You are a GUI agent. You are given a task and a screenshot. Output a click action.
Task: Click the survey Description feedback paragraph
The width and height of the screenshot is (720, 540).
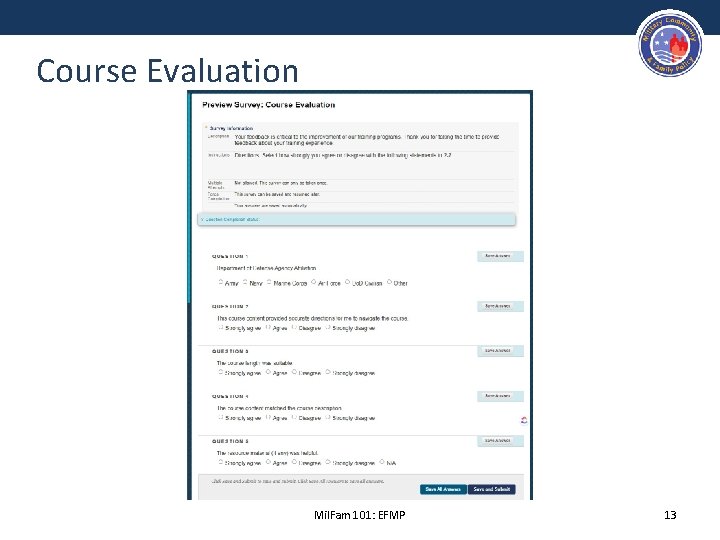tap(367, 140)
